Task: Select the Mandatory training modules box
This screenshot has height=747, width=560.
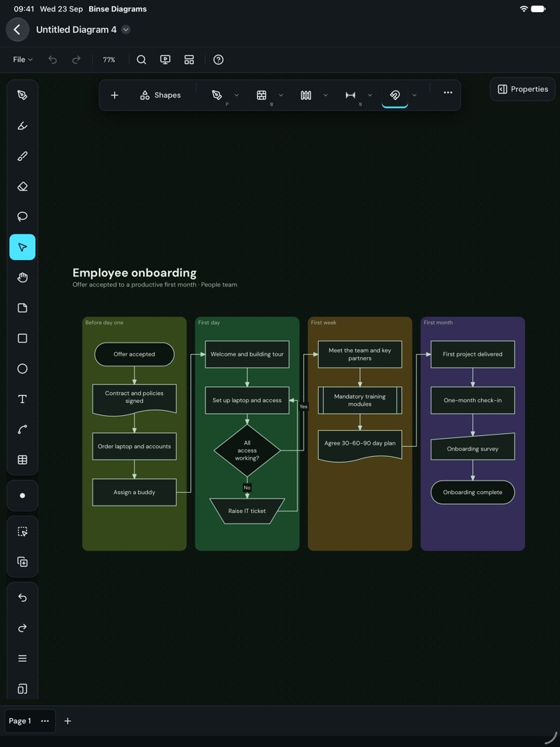Action: point(360,400)
